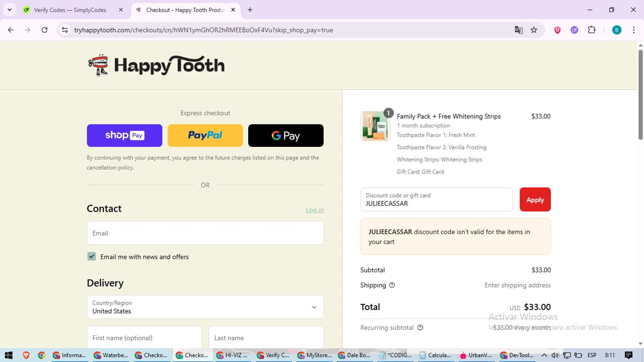Switch to the Waterbe... taskbar window
Viewport: 644px width, 362px height.
point(111,355)
